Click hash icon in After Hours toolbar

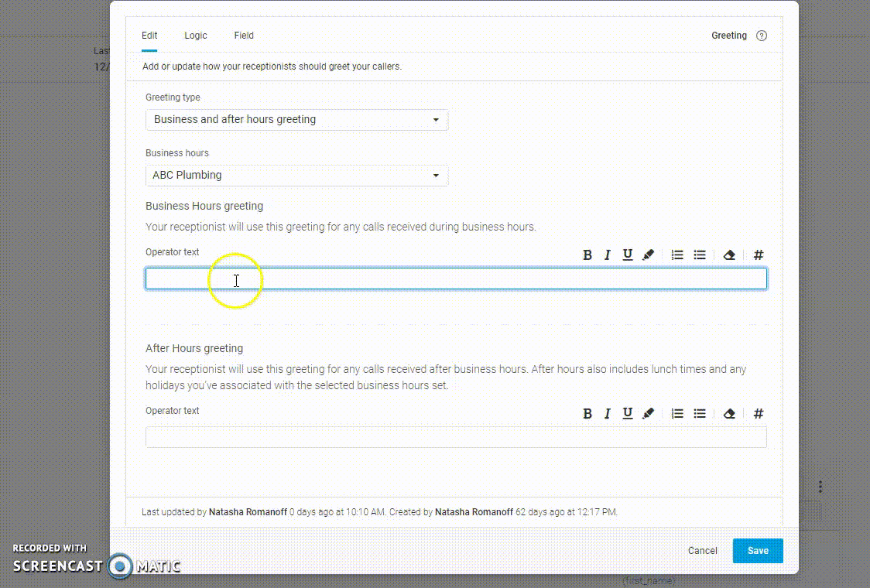tap(759, 414)
